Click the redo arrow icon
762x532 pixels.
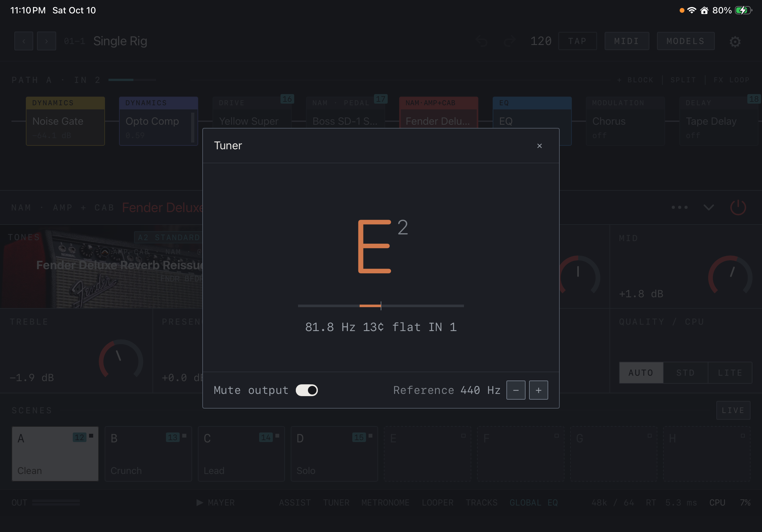click(x=510, y=41)
